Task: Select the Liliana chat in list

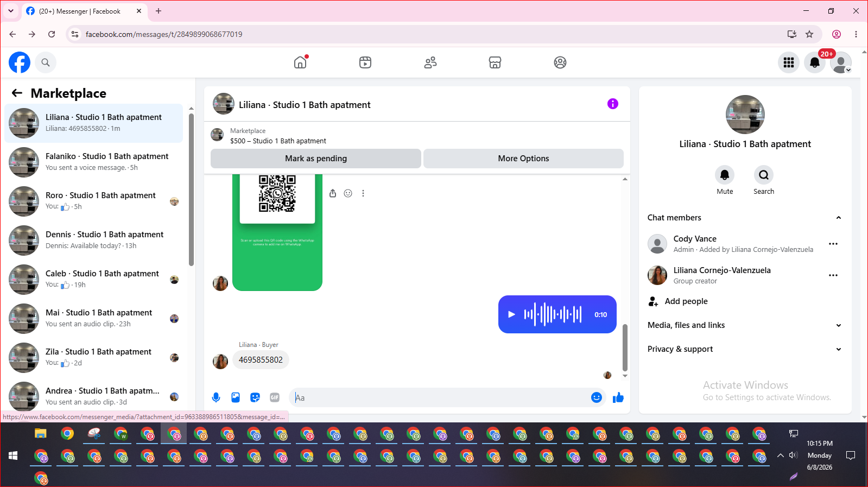Action: 94,123
